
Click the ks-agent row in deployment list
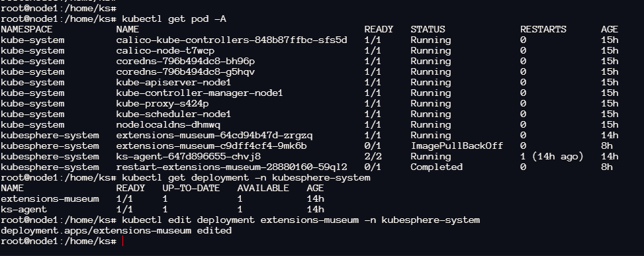tap(163, 210)
